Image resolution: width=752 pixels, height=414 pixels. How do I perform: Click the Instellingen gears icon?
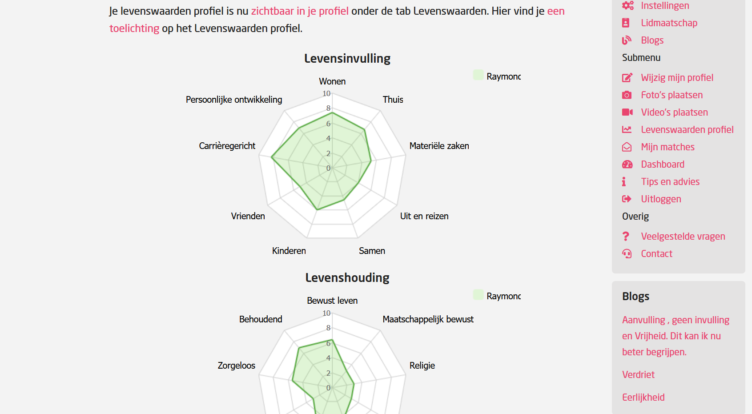pyautogui.click(x=627, y=5)
